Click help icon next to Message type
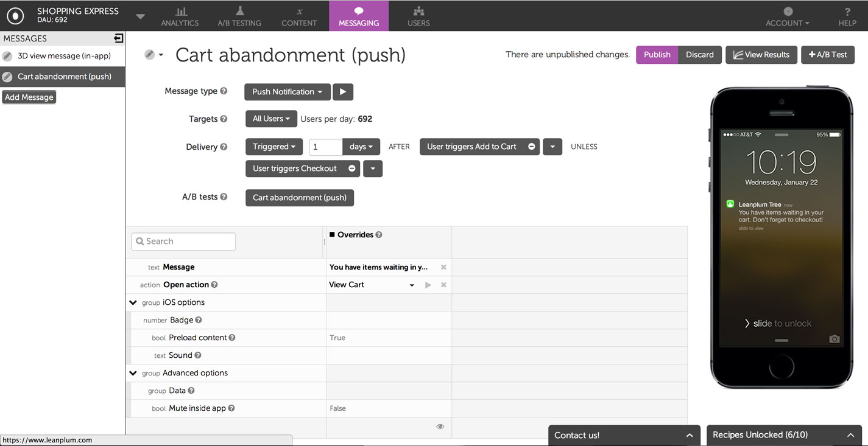This screenshot has width=868, height=446. point(224,91)
